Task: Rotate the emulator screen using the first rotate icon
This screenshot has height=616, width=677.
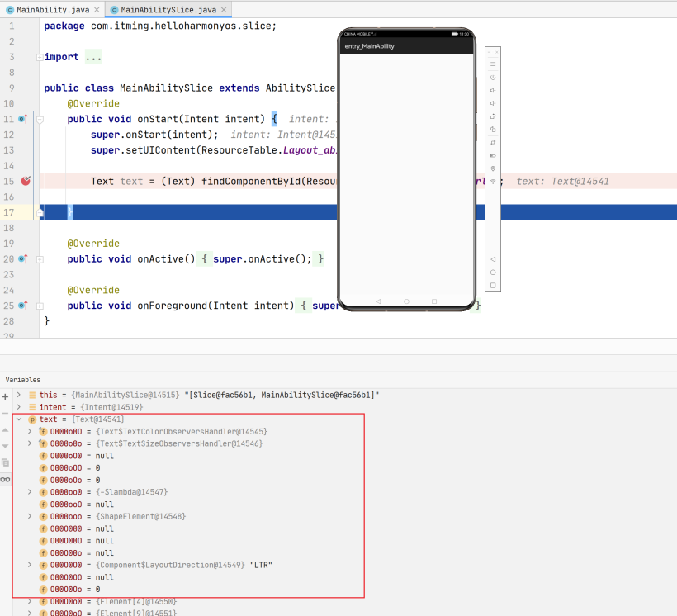Action: pyautogui.click(x=493, y=116)
